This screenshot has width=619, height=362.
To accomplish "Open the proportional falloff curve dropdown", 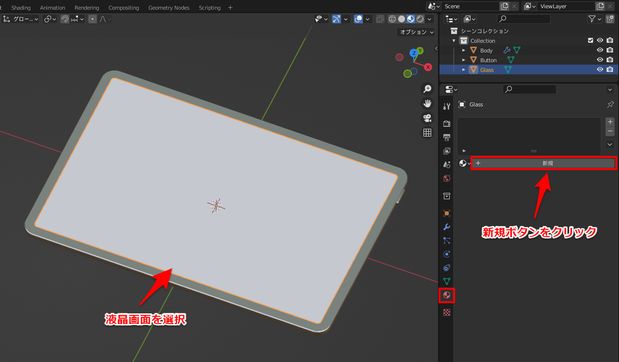I will click(105, 19).
